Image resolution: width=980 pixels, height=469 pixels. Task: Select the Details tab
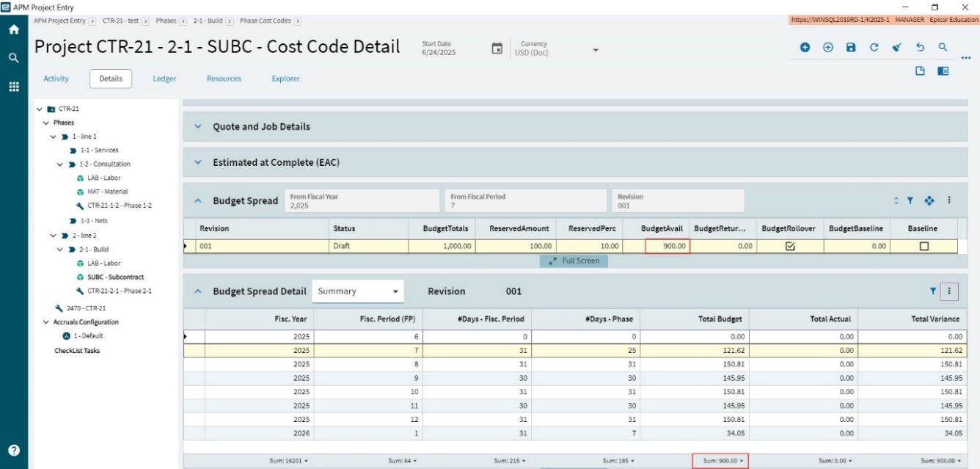coord(111,79)
